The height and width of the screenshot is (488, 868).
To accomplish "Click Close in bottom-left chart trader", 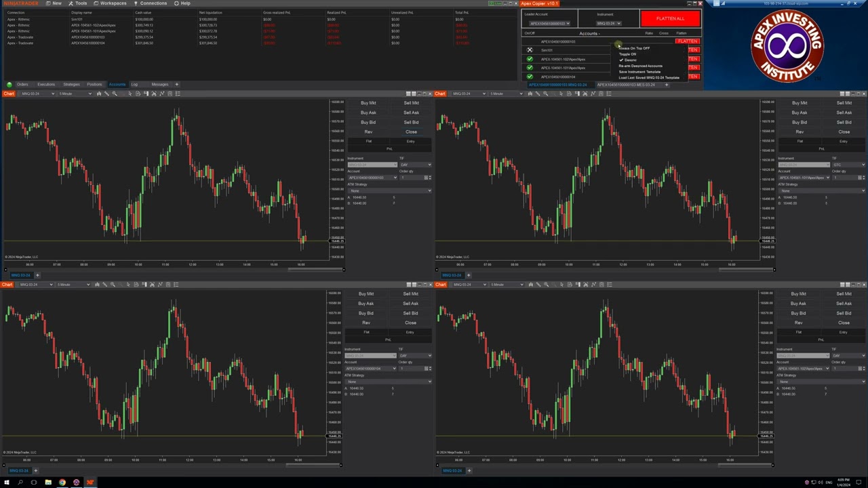I will [410, 323].
